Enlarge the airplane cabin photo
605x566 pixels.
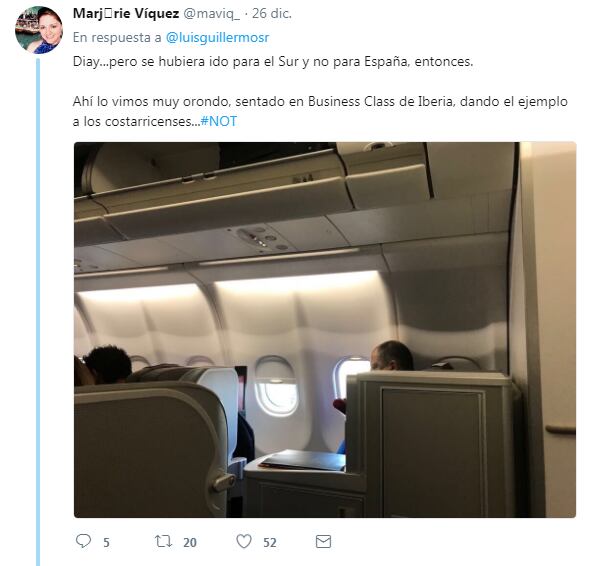(x=325, y=329)
